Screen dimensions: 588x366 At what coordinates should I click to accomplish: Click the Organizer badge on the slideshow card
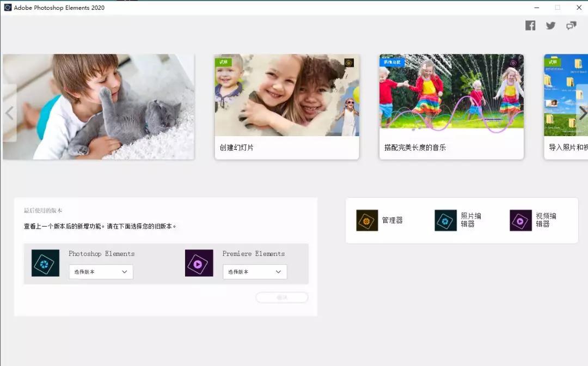point(349,63)
